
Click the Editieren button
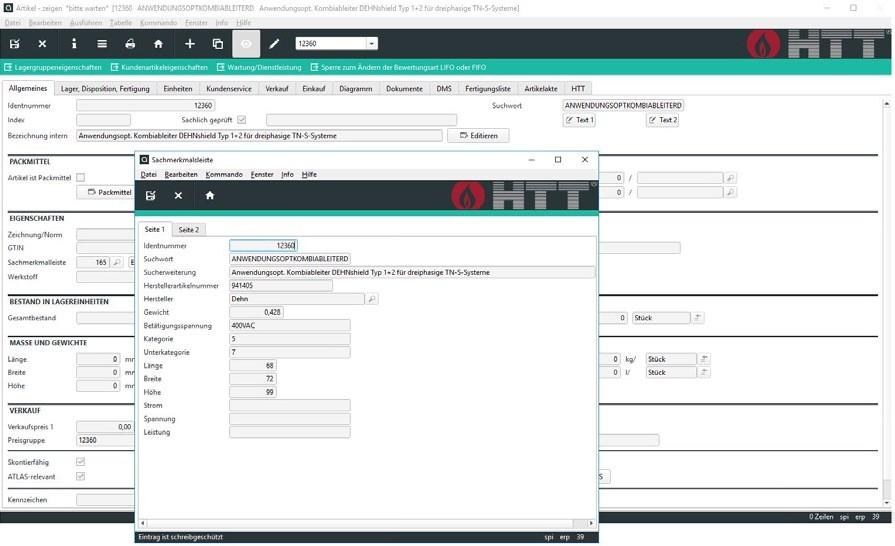(x=478, y=135)
